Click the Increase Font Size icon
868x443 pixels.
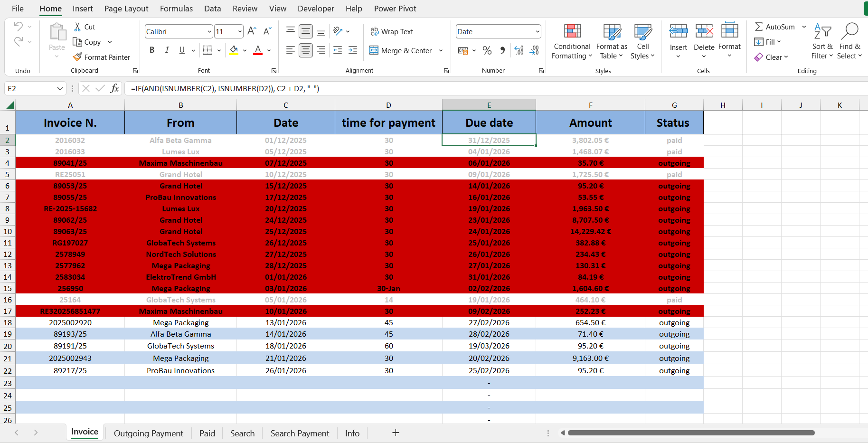[x=252, y=31]
